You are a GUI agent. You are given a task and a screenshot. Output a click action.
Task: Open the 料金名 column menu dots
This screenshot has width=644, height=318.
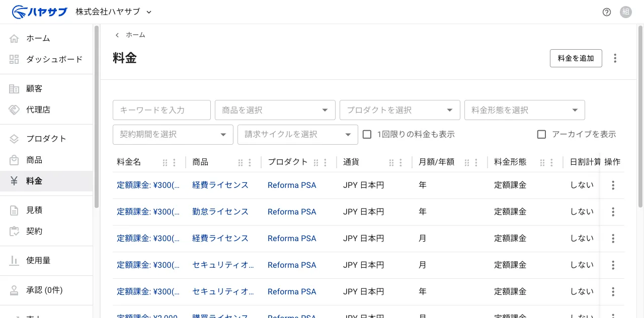(175, 162)
